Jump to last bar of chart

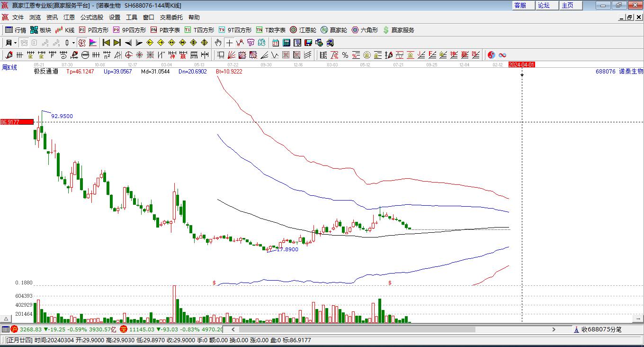tap(117, 43)
